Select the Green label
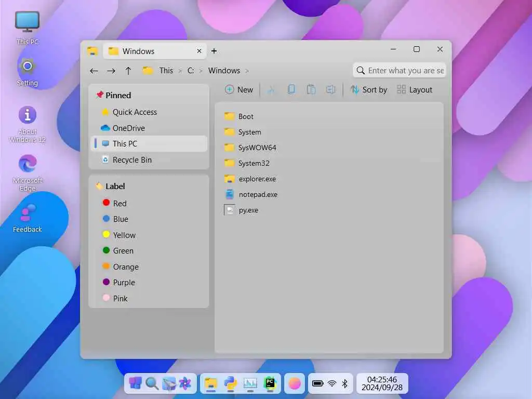Viewport: 532px width, 399px height. [x=149, y=250]
